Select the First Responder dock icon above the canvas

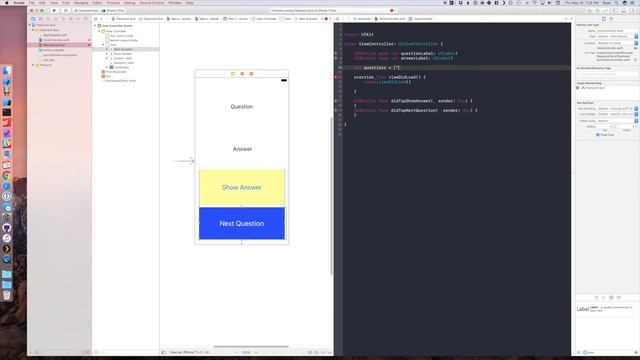tap(242, 74)
